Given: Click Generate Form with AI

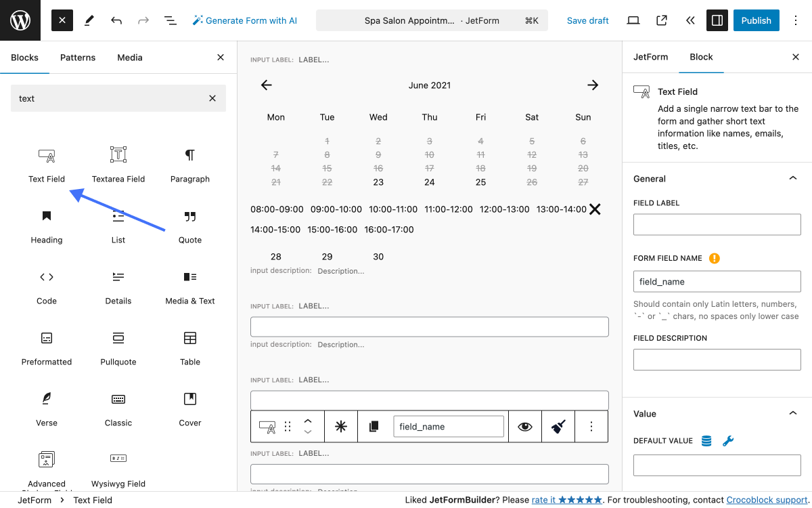Looking at the screenshot, I should click(245, 20).
